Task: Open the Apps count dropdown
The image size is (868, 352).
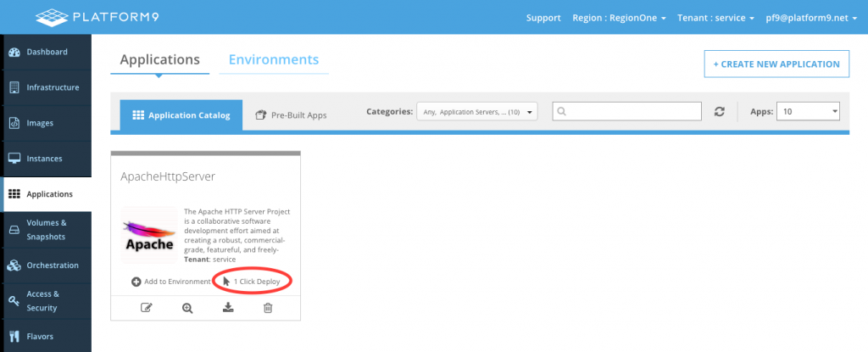Action: (808, 112)
